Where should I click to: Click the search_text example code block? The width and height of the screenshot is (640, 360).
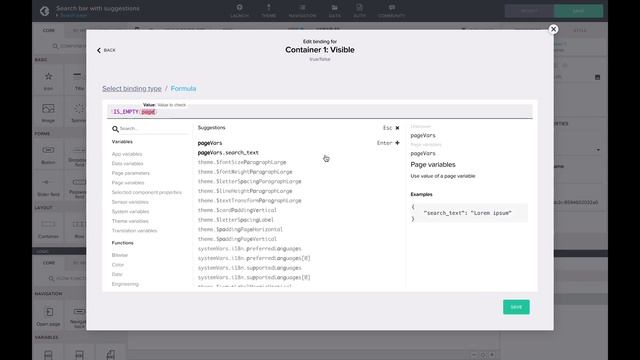pyautogui.click(x=469, y=213)
